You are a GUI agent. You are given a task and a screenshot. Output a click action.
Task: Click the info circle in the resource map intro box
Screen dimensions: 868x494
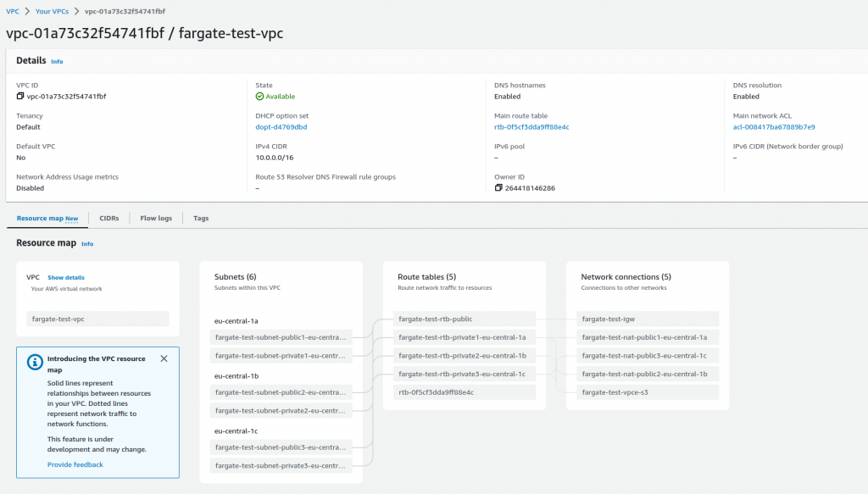(35, 362)
